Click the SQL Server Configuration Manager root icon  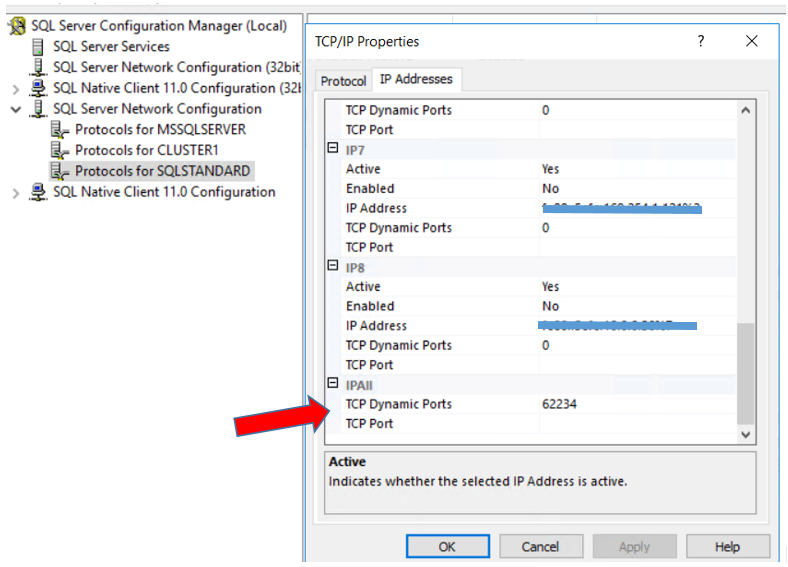coord(18,26)
